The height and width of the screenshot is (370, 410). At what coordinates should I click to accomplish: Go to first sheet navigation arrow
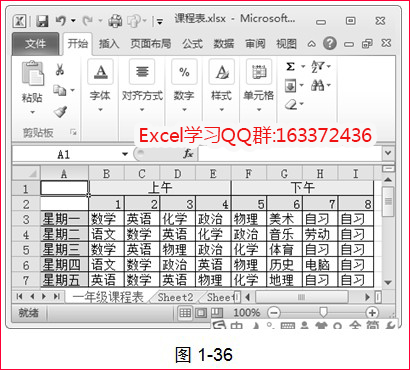pos(20,296)
